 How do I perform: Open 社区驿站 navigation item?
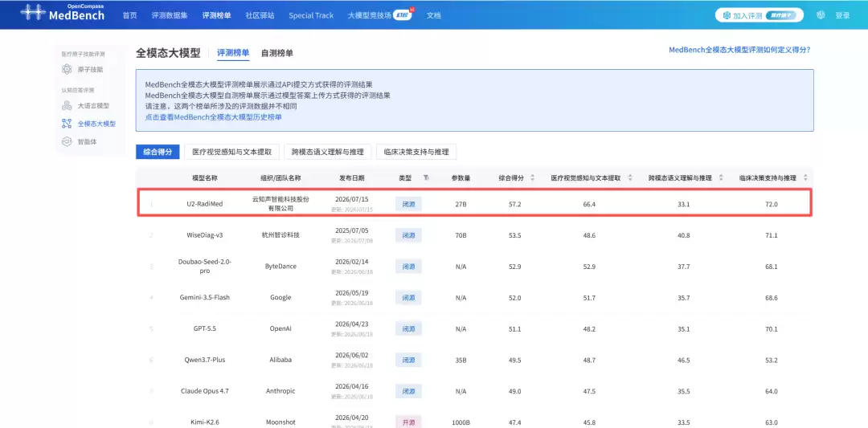click(x=260, y=15)
